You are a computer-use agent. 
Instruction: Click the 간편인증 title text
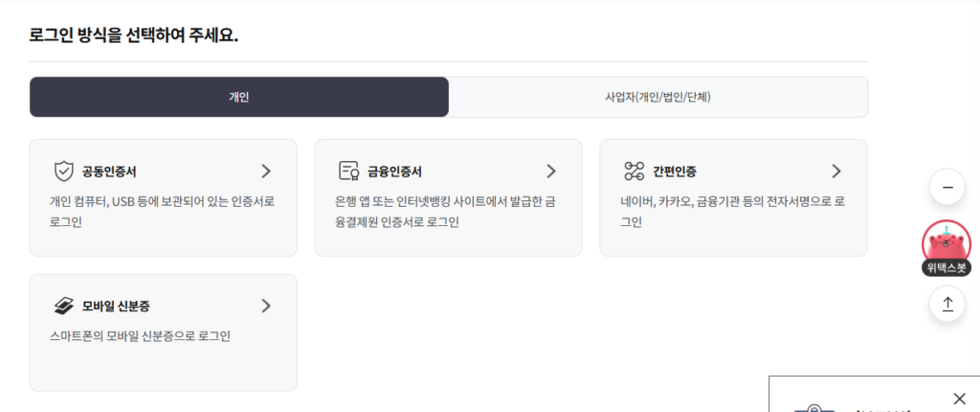click(675, 172)
